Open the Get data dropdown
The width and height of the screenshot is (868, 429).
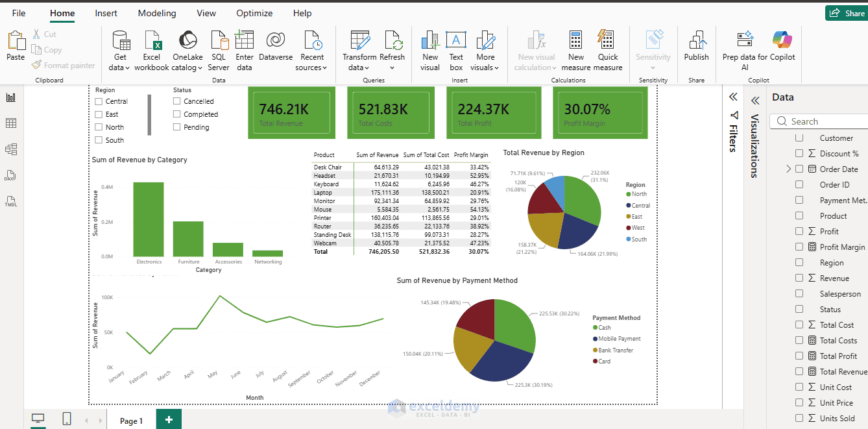pyautogui.click(x=119, y=67)
